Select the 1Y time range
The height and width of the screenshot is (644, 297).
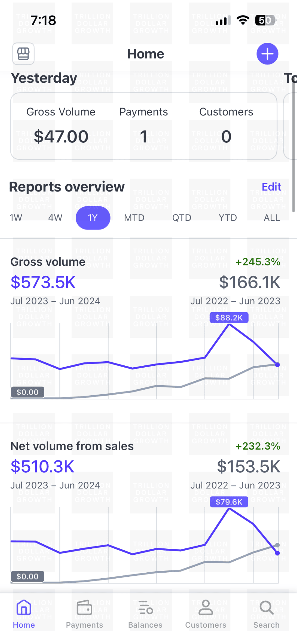(93, 218)
